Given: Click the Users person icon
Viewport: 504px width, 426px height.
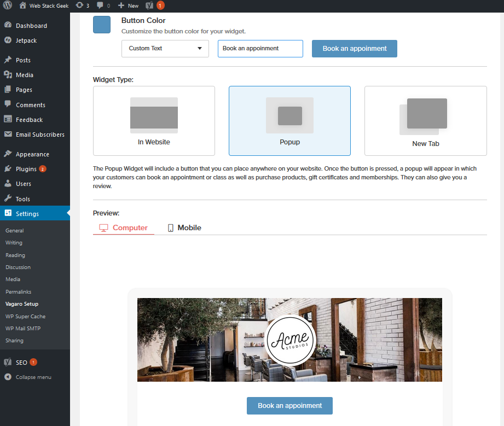Looking at the screenshot, I should (x=8, y=183).
